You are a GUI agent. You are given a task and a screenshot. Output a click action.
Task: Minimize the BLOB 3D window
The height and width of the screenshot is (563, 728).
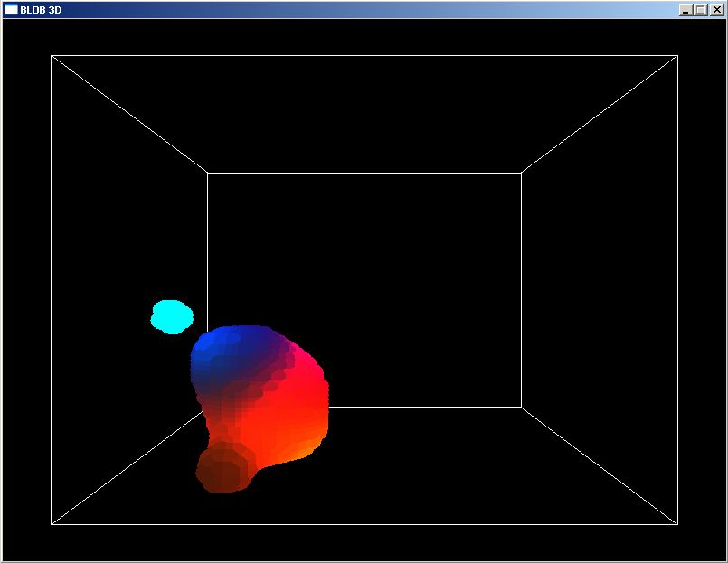pos(685,10)
